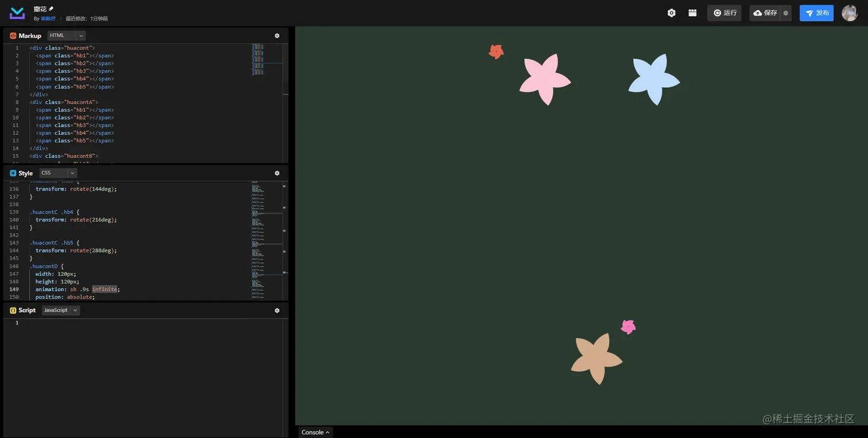Click the 撒花 project title
Screen dimensions: 868x438
coord(40,9)
